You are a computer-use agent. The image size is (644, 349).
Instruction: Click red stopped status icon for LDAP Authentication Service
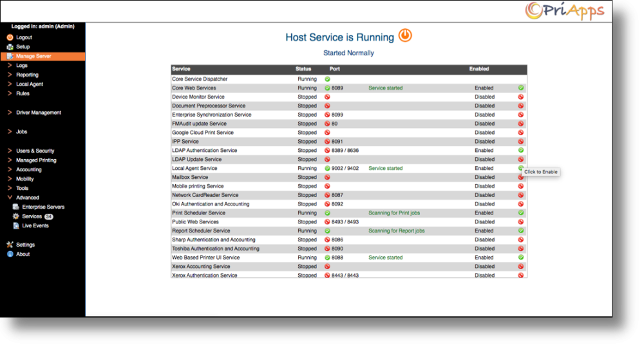click(x=327, y=151)
